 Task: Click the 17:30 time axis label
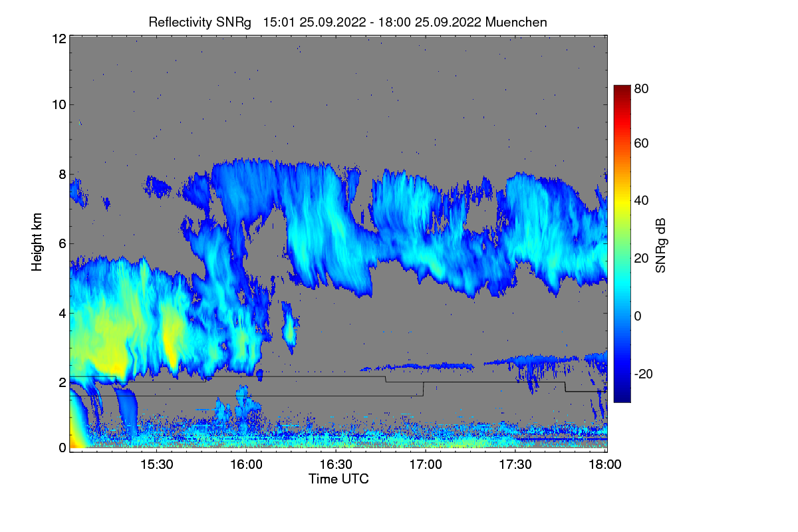click(516, 465)
